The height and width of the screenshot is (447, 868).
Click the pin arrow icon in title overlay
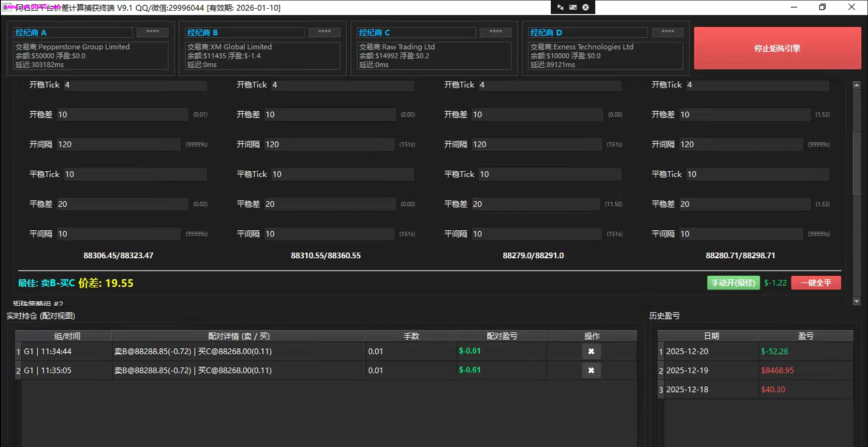(560, 7)
